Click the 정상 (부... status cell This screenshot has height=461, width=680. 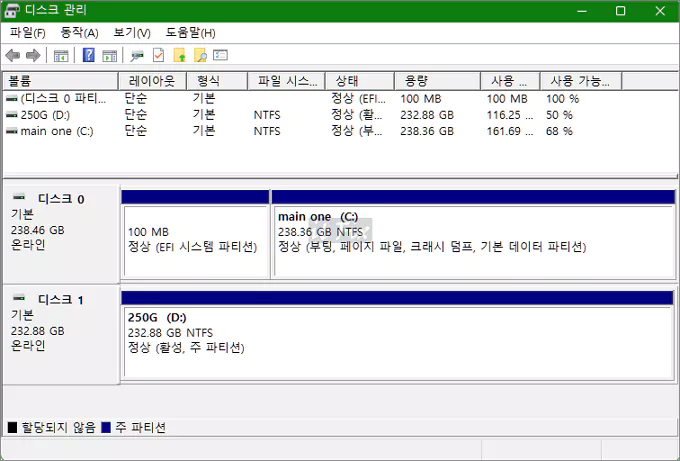[357, 131]
